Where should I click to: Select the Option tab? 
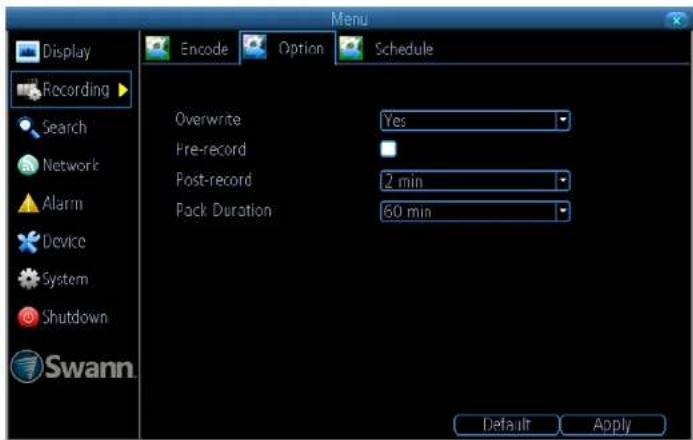[287, 48]
